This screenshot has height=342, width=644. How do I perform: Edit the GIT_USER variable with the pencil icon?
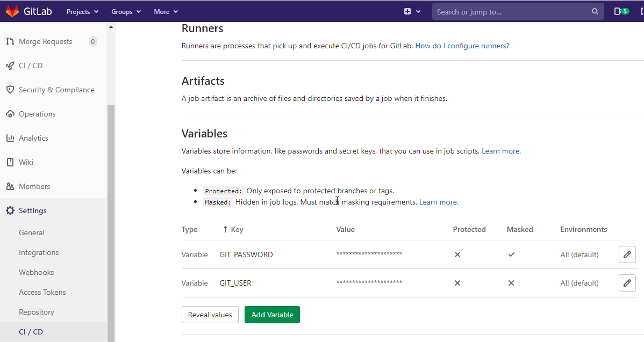click(627, 283)
